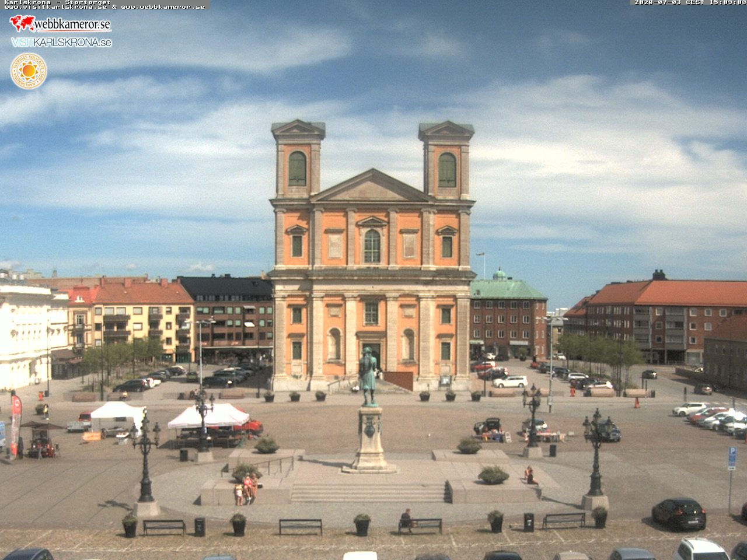Image resolution: width=747 pixels, height=560 pixels.
Task: Select the caption "www.visitkarlskrona.se & www.webbkameror.se"
Action: 104,7
